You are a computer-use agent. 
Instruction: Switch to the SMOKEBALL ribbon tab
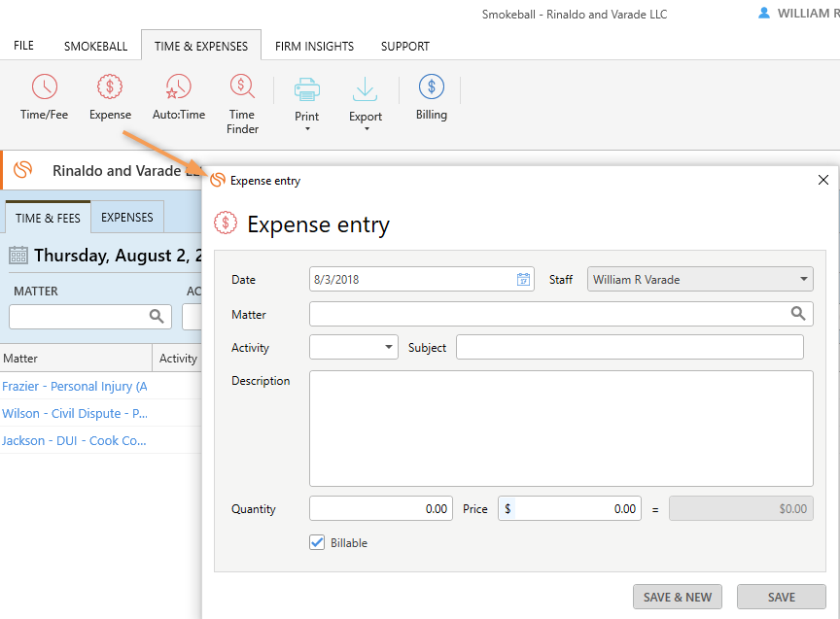(x=96, y=46)
